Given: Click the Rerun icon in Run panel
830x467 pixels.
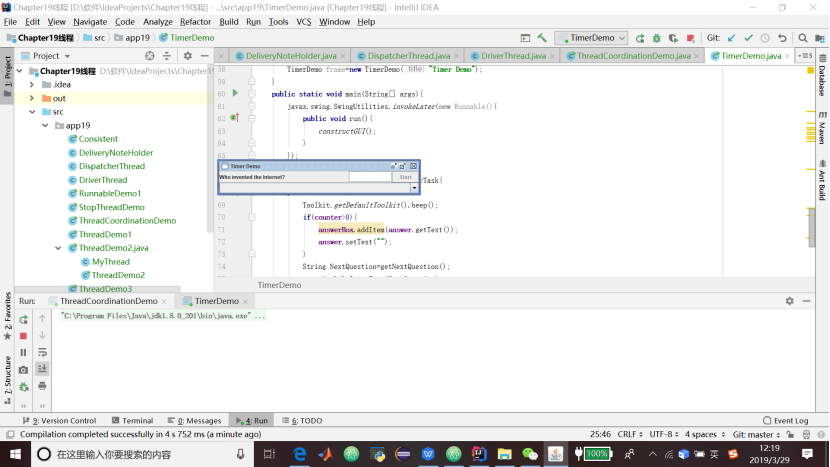Looking at the screenshot, I should click(23, 319).
